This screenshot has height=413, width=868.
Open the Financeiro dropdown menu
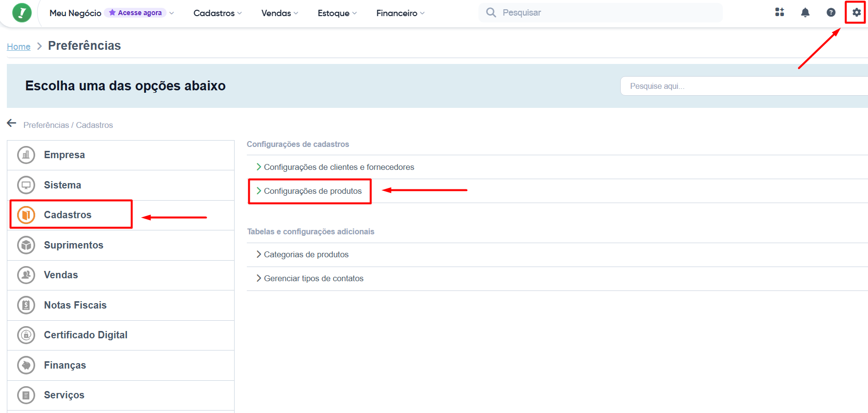400,13
